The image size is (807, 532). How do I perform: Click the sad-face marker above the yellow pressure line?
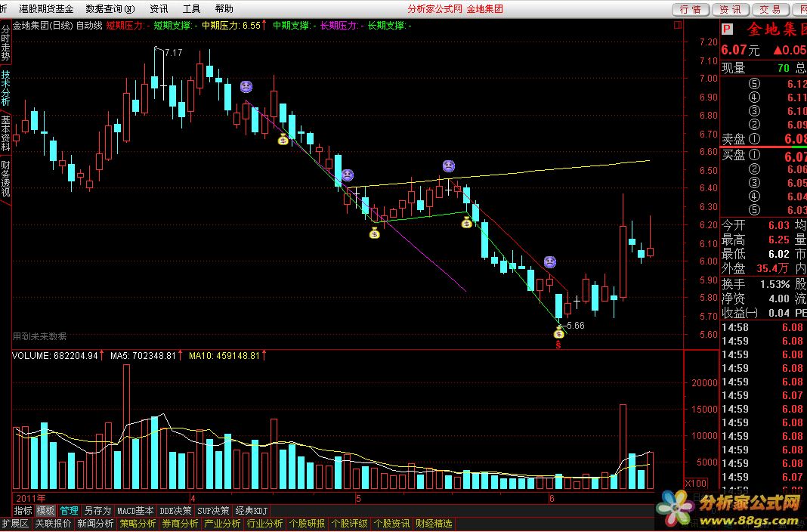click(x=449, y=166)
